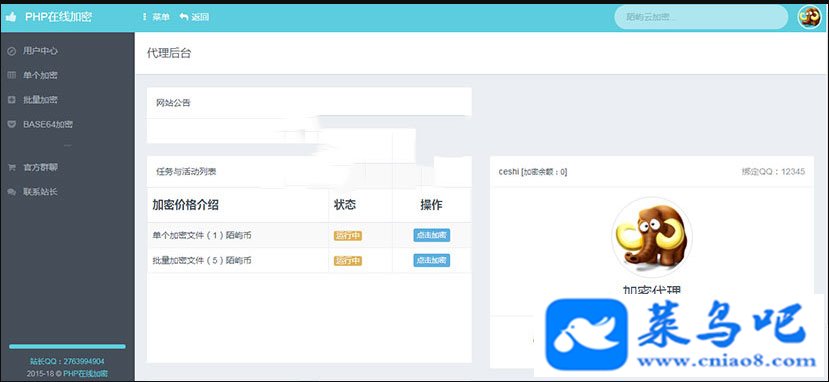Click the 代理后台 page title
This screenshot has width=829, height=382.
point(169,53)
